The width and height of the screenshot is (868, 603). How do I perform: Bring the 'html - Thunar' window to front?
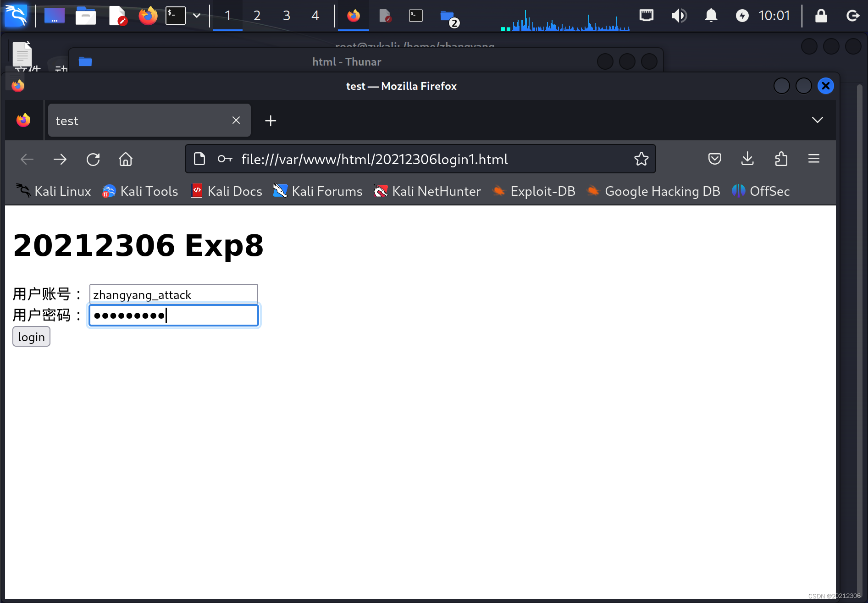[347, 61]
